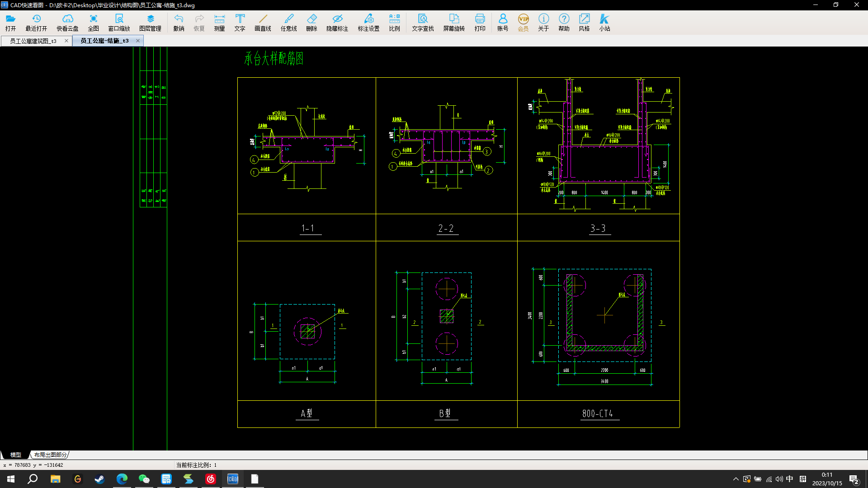Switch to the 模型 model tab

point(15,455)
